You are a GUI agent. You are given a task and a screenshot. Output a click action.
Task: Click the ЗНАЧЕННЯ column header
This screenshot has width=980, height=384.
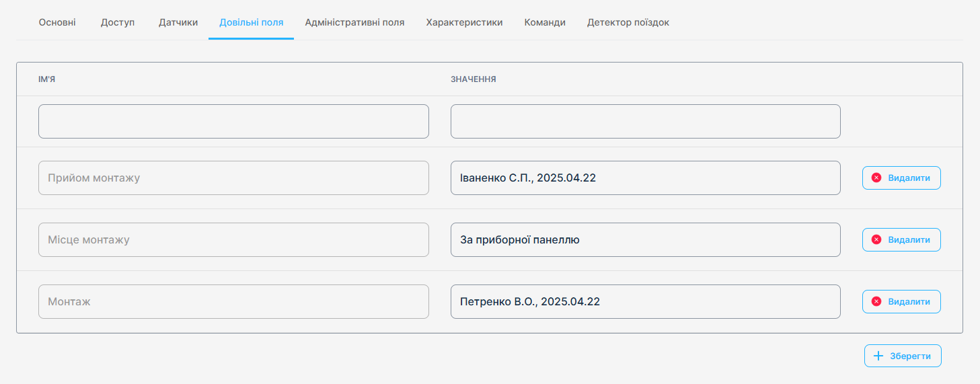pos(474,79)
